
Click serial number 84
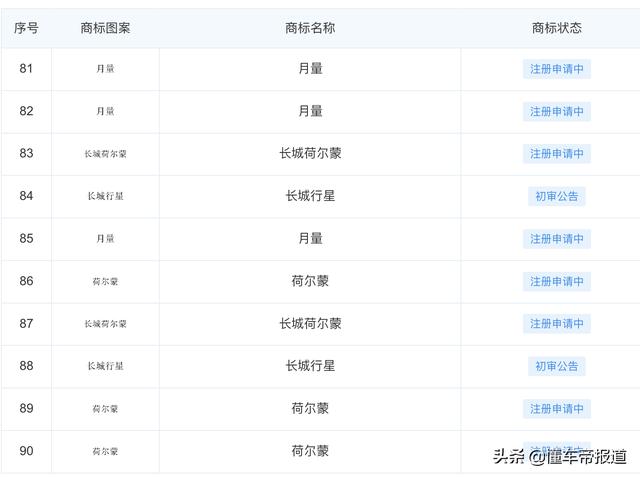point(26,196)
